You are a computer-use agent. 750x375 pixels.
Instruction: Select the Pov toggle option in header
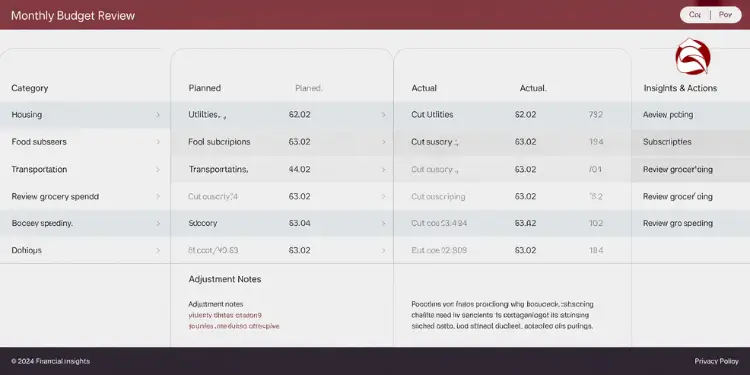point(726,15)
